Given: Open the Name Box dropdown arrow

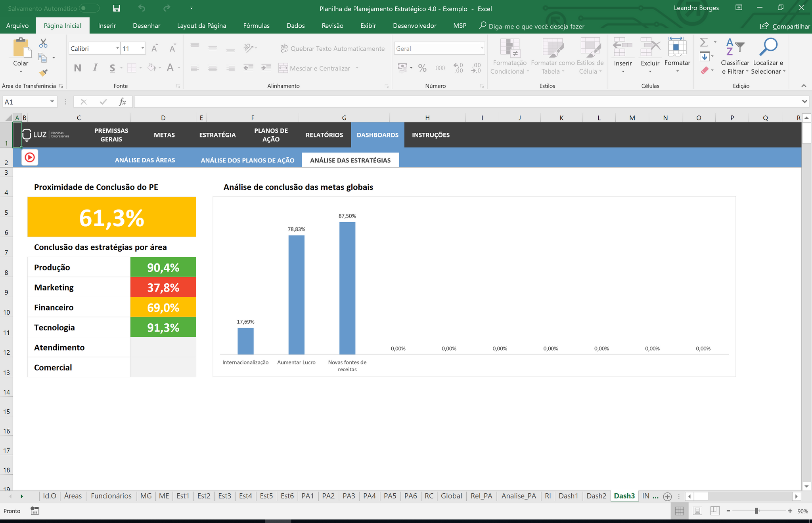Looking at the screenshot, I should pyautogui.click(x=52, y=102).
